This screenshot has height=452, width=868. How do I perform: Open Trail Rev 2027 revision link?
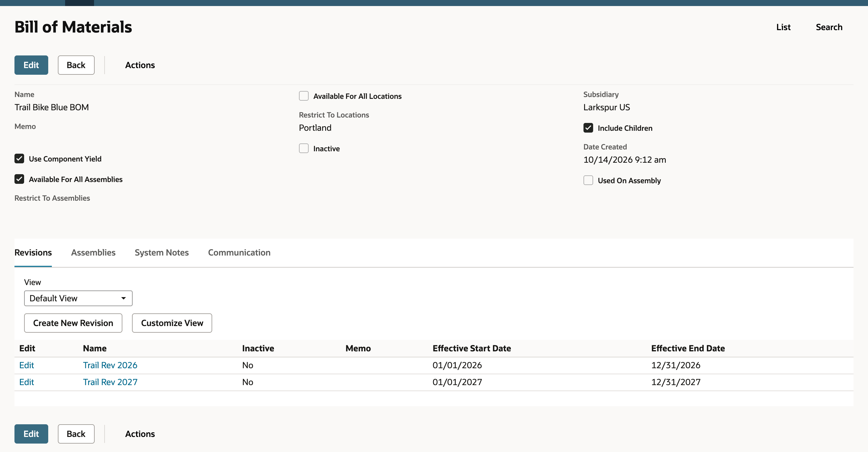110,382
